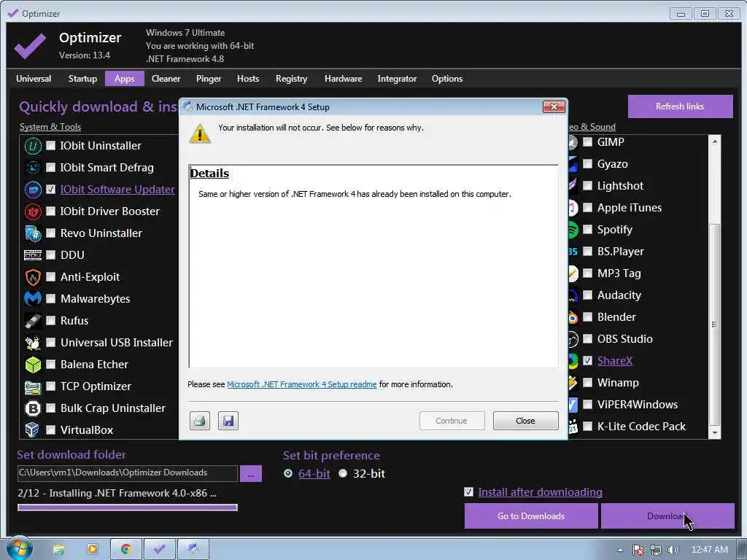Open Chrome from the taskbar
The height and width of the screenshot is (560, 747).
[x=125, y=550]
